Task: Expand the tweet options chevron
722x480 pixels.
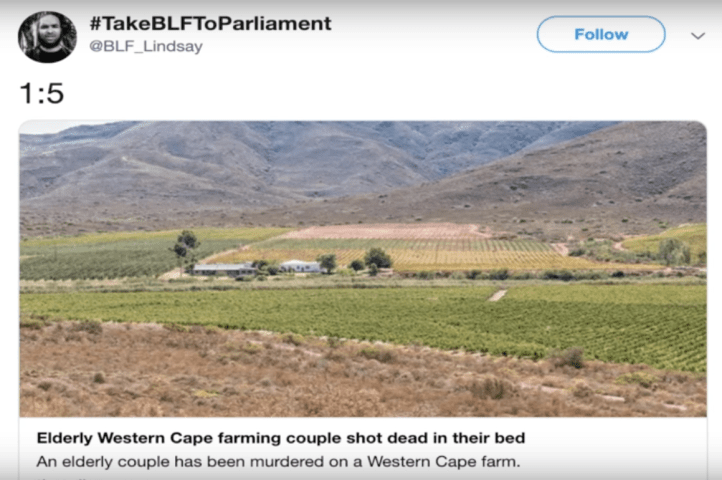Action: [x=698, y=35]
